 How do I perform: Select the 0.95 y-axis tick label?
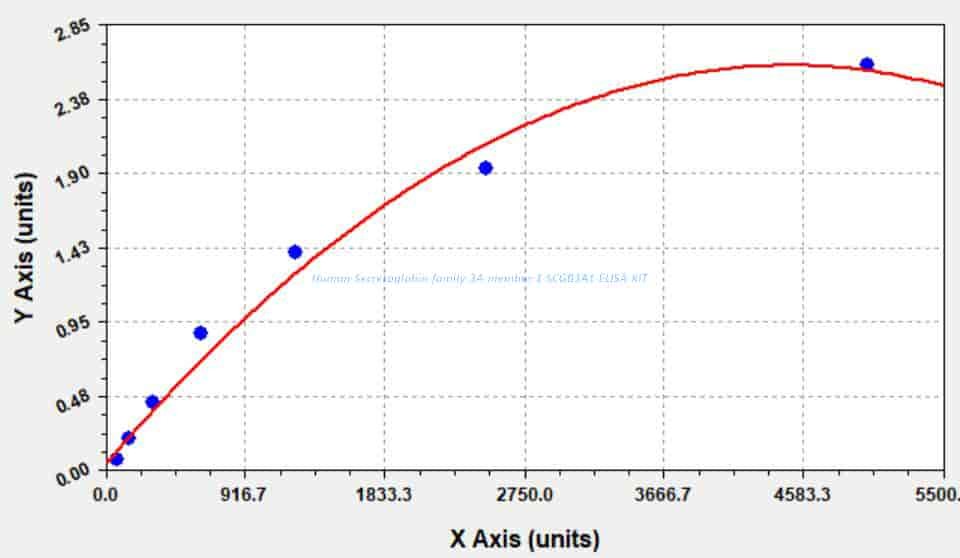point(72,327)
